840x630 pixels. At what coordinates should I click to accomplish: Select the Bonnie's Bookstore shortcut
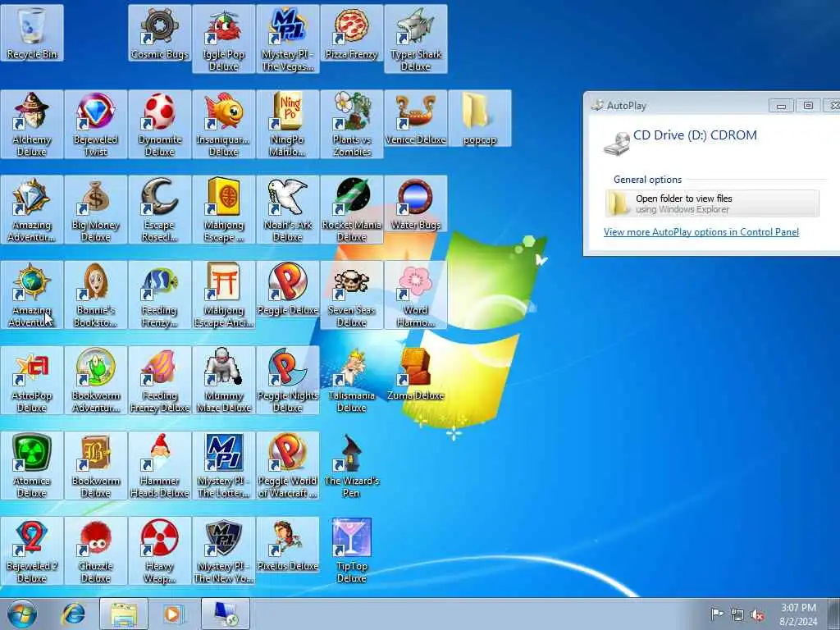pyautogui.click(x=96, y=294)
